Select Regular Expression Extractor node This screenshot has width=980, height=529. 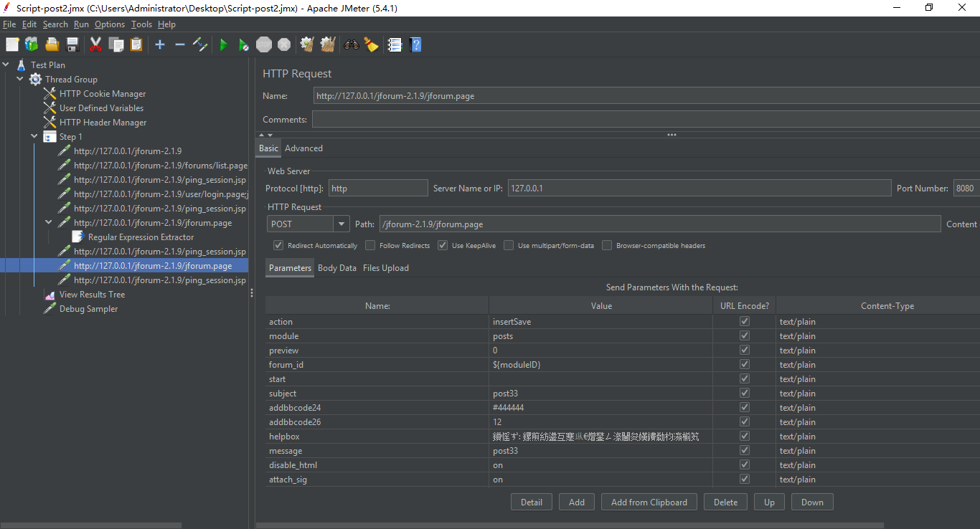[x=141, y=237]
